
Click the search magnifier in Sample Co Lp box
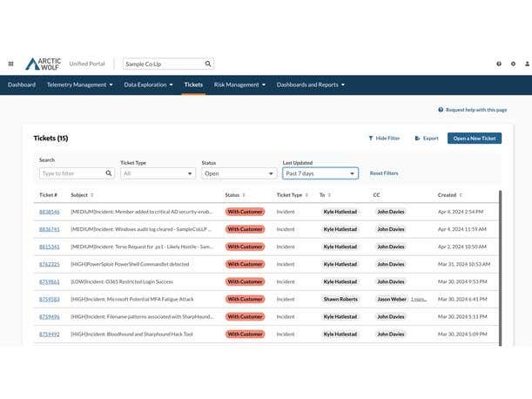tap(208, 64)
